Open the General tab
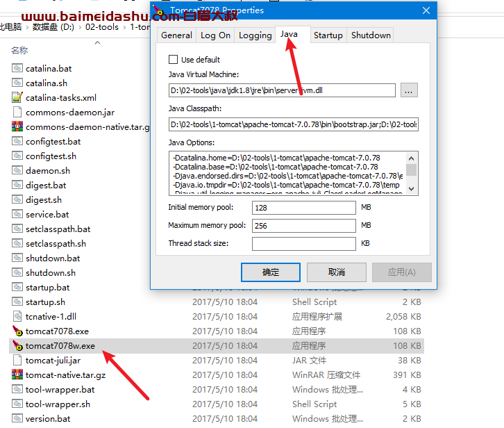Screen dimensions: 504x428 coord(176,35)
